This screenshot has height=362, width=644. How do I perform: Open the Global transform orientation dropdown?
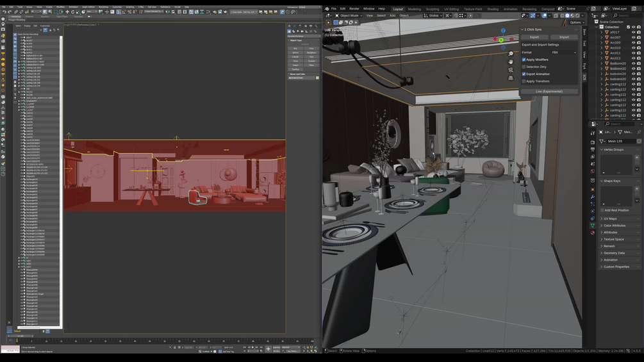tap(433, 15)
